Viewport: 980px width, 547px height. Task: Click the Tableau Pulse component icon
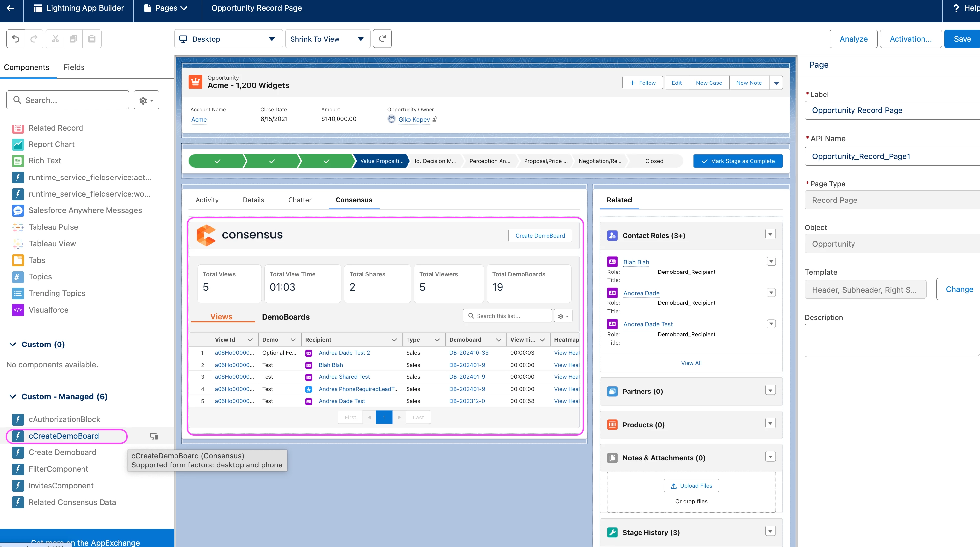[x=18, y=227]
